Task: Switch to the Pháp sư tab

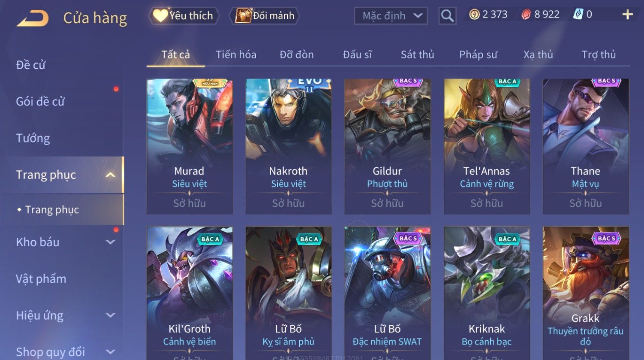Action: click(x=478, y=54)
